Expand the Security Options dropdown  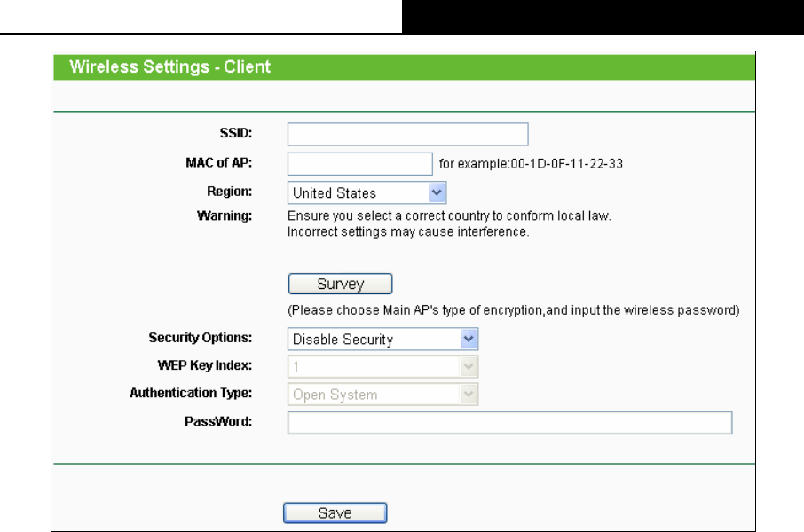382,340
